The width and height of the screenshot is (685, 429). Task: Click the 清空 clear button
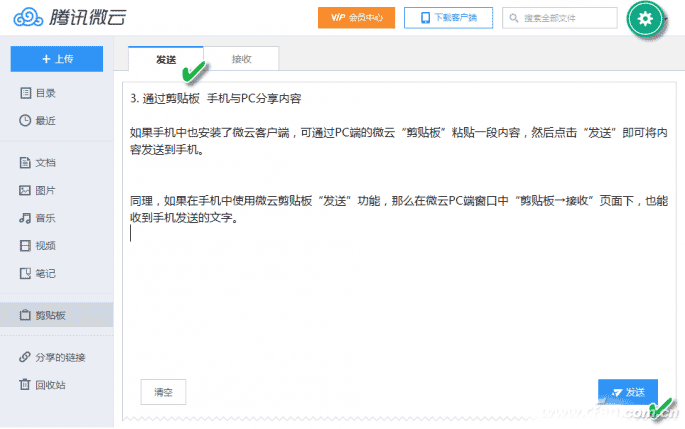(x=163, y=392)
